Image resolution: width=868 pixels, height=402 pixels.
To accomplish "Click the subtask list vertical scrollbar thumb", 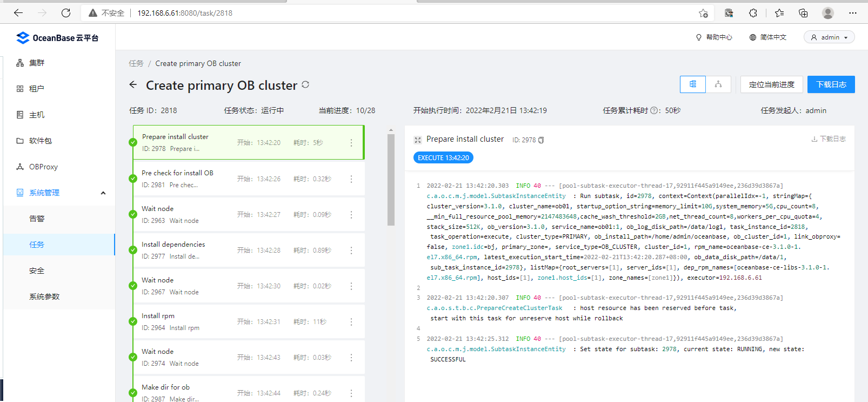I will click(x=391, y=180).
